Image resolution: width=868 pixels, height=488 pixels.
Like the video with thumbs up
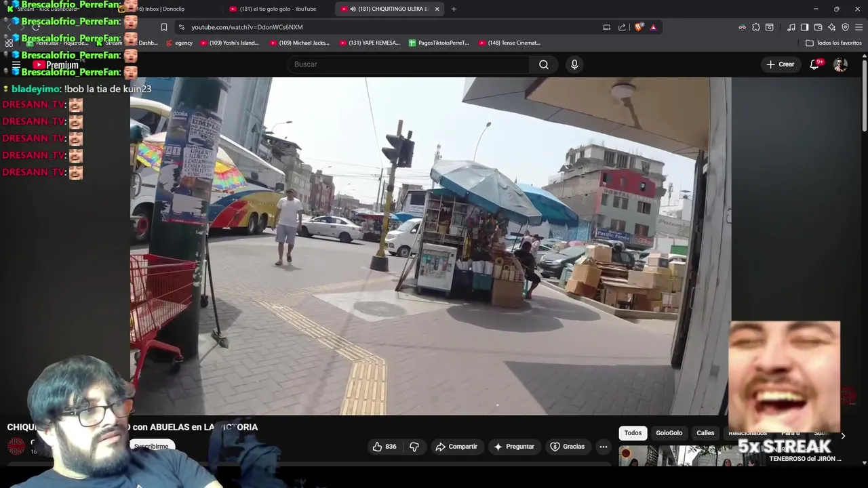click(x=384, y=447)
